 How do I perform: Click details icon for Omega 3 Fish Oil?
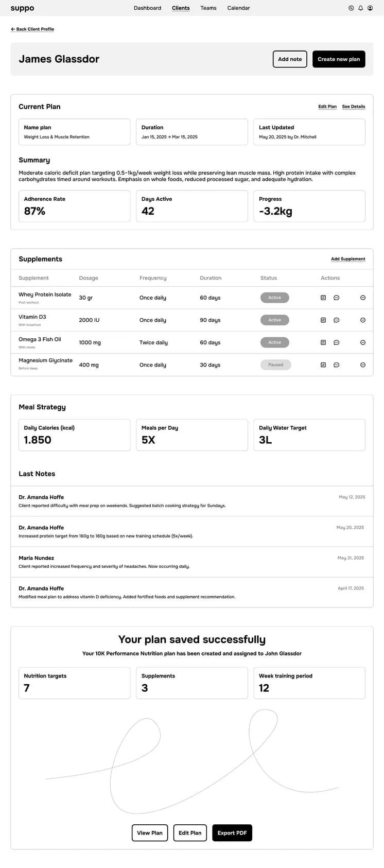[323, 342]
